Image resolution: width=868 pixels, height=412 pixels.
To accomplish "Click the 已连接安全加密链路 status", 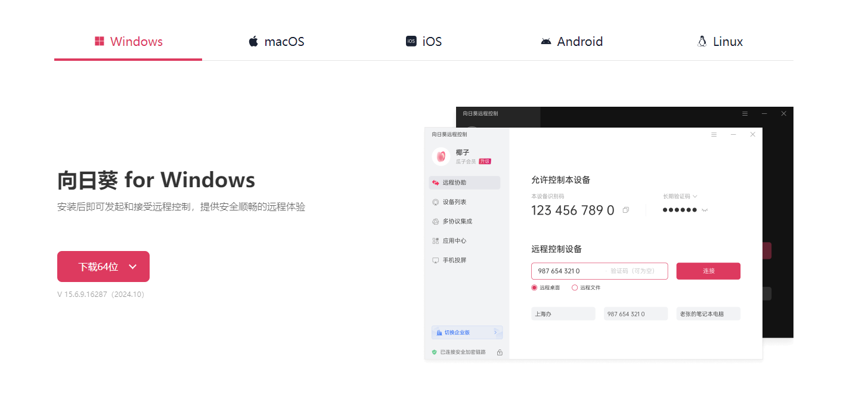I will click(459, 352).
